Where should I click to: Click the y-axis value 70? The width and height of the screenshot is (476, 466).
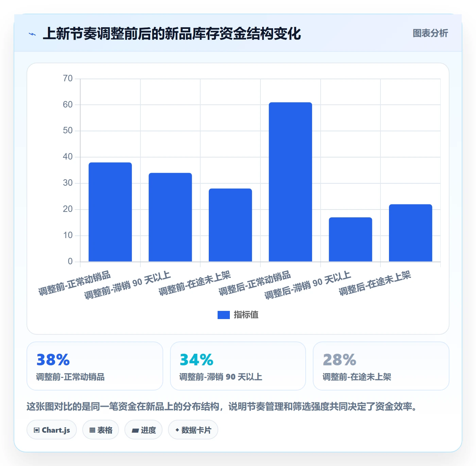point(68,79)
